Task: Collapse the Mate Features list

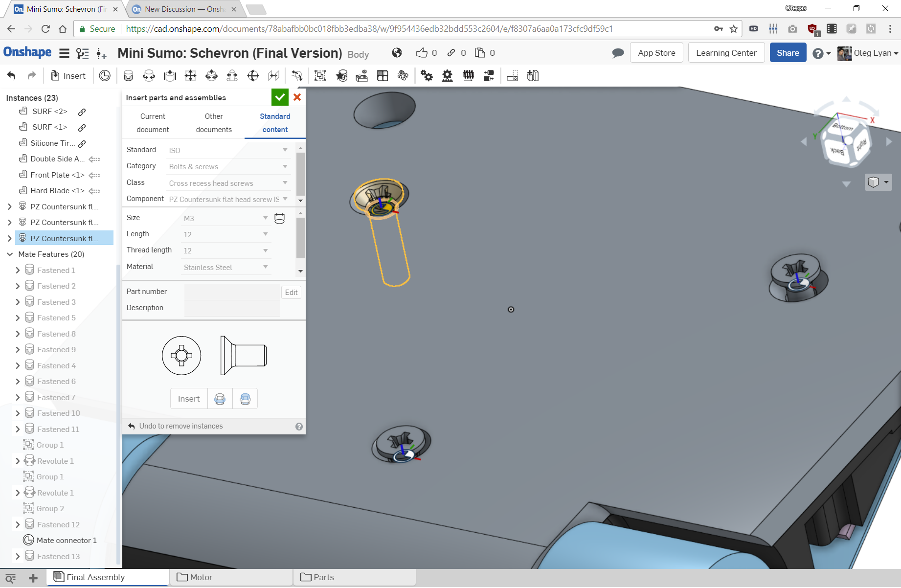Action: point(10,254)
